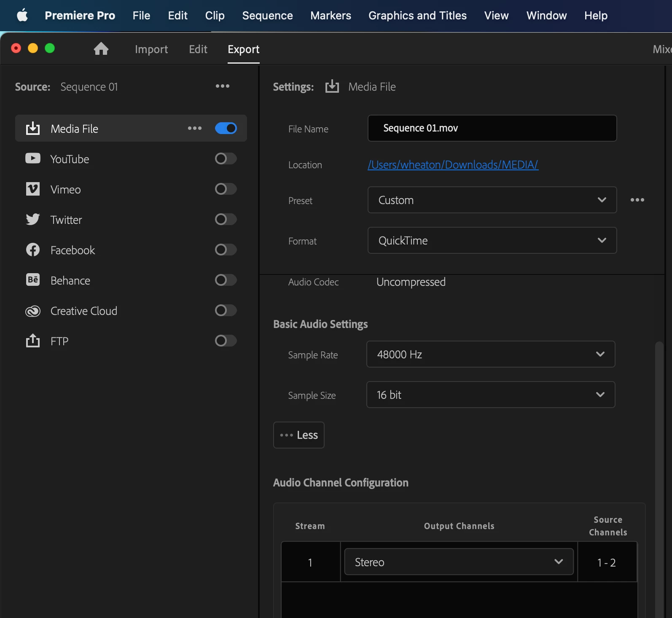Open the Sample Rate dropdown

click(x=491, y=354)
